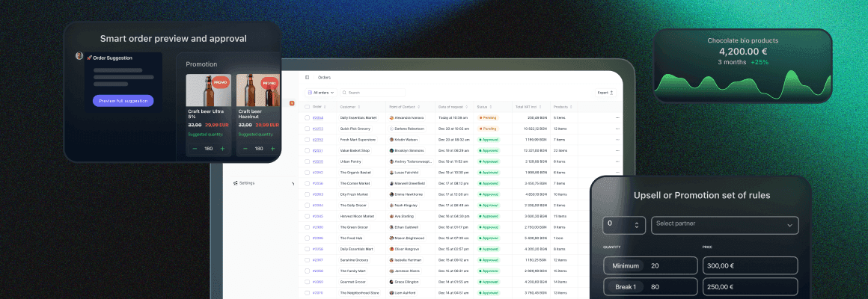Sort by Date of request column
The width and height of the screenshot is (868, 299).
(467, 107)
